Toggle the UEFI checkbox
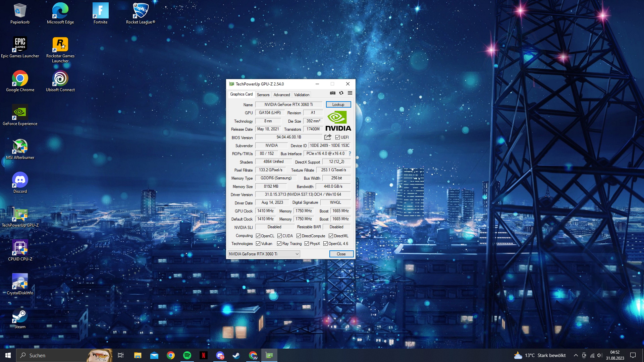 pos(337,137)
